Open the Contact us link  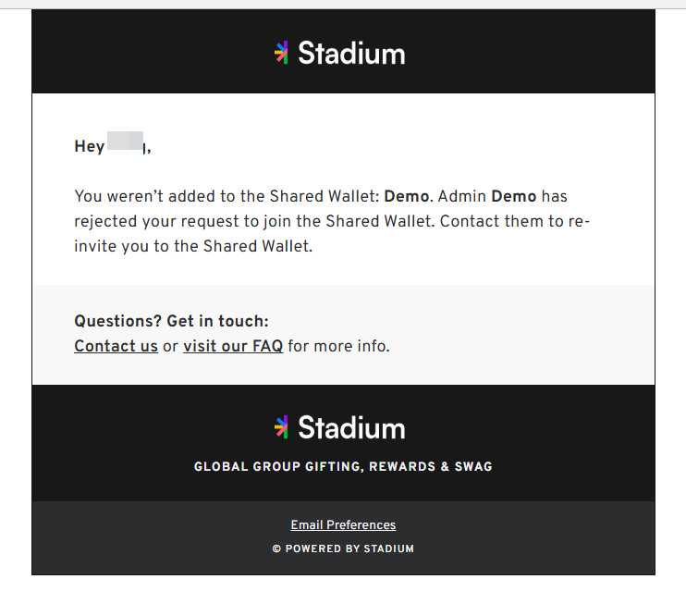pos(116,346)
